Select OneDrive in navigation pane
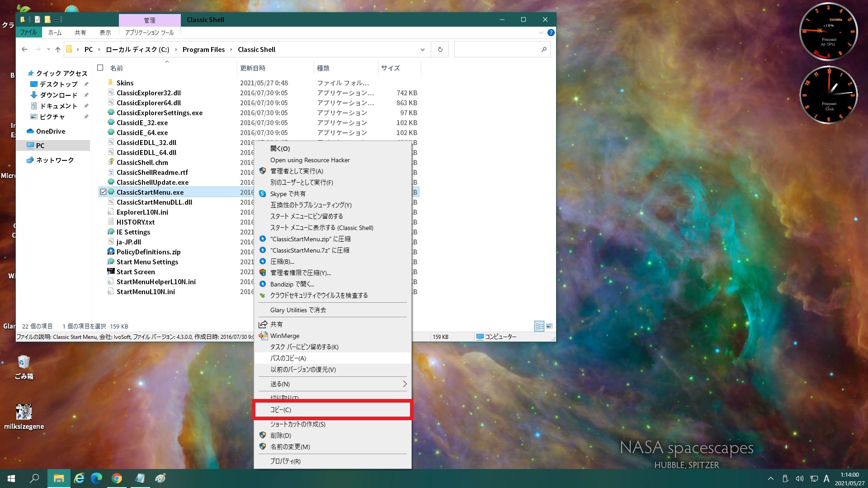 [x=51, y=131]
